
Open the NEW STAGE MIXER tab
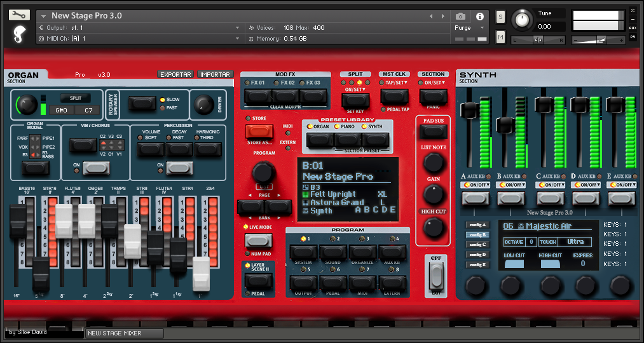coord(125,333)
